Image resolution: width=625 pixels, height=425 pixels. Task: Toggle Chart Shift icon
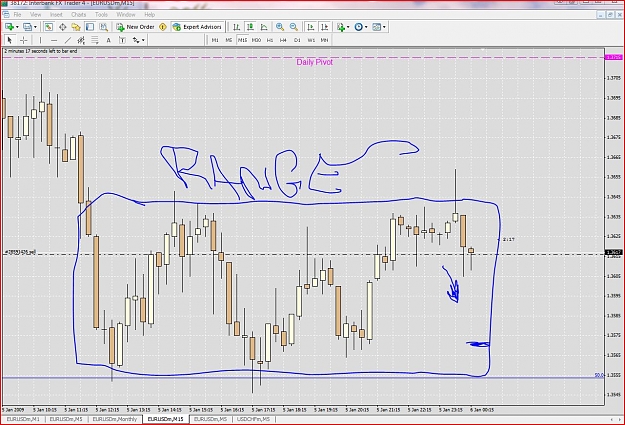324,27
